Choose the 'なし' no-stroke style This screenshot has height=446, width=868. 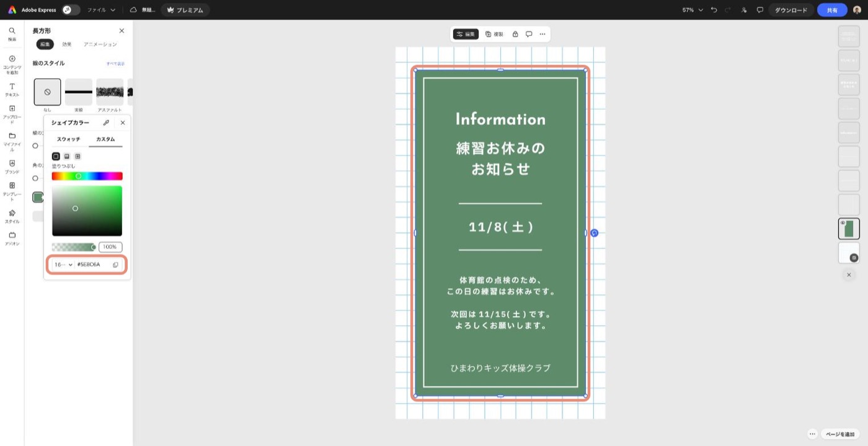48,92
